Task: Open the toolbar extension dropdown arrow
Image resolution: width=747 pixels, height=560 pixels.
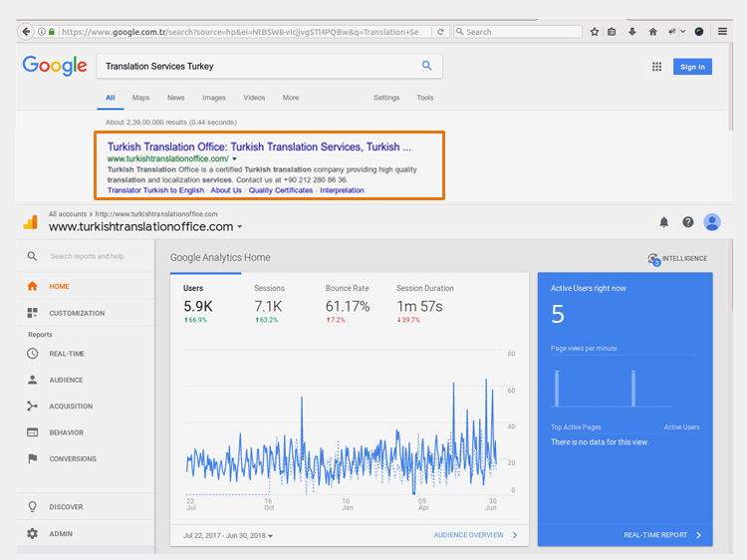Action: pyautogui.click(x=682, y=32)
